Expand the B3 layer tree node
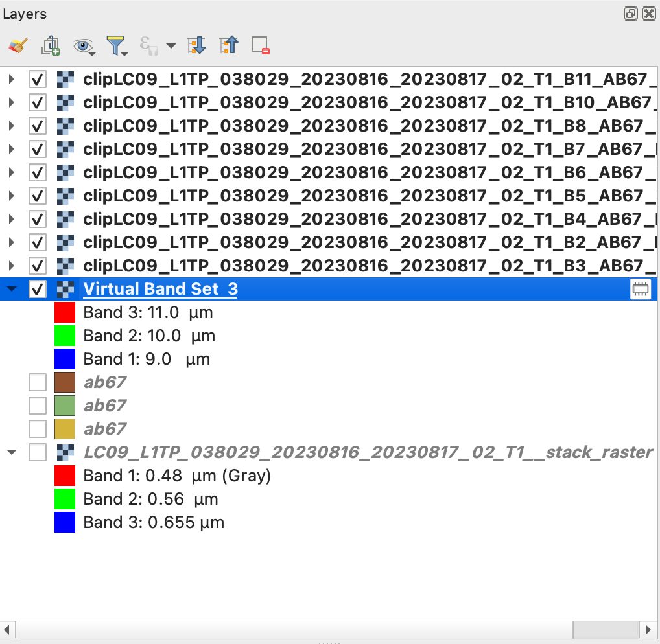660x644 pixels. point(12,266)
